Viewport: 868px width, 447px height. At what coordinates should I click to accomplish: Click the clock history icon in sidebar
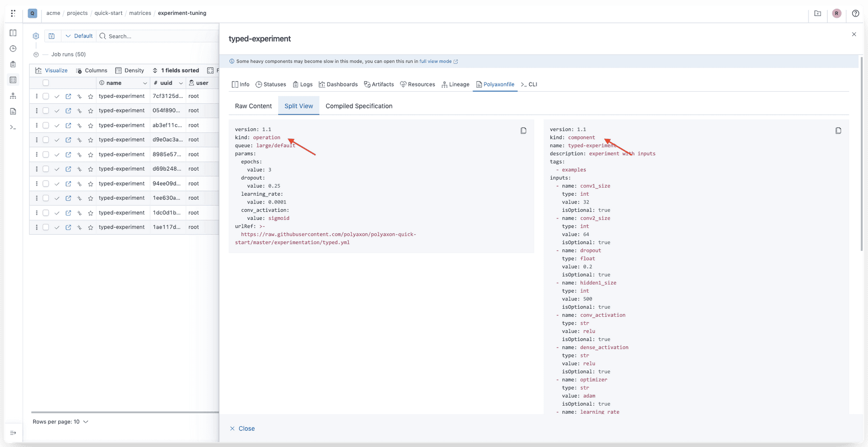point(13,48)
